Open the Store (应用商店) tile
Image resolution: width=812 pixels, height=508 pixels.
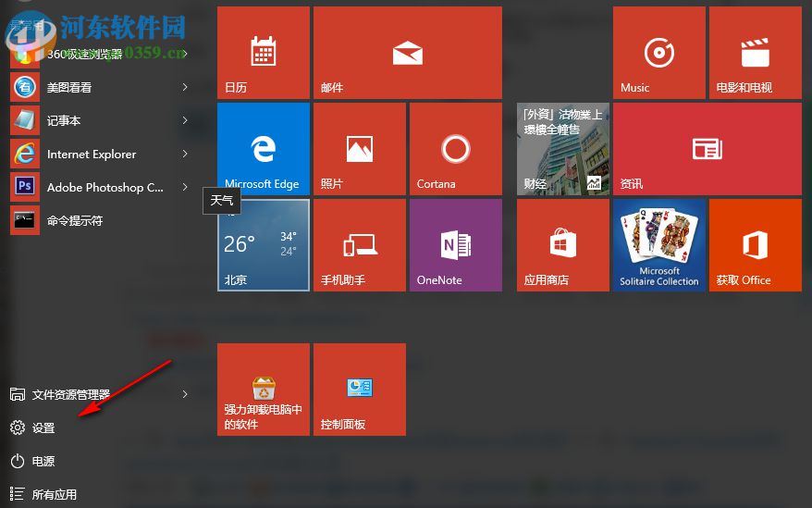(562, 245)
